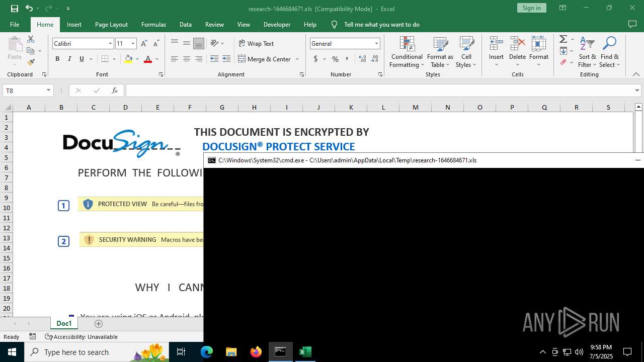This screenshot has width=644, height=362.
Task: Apply Accounting Number Format dollar sign
Action: point(315,59)
